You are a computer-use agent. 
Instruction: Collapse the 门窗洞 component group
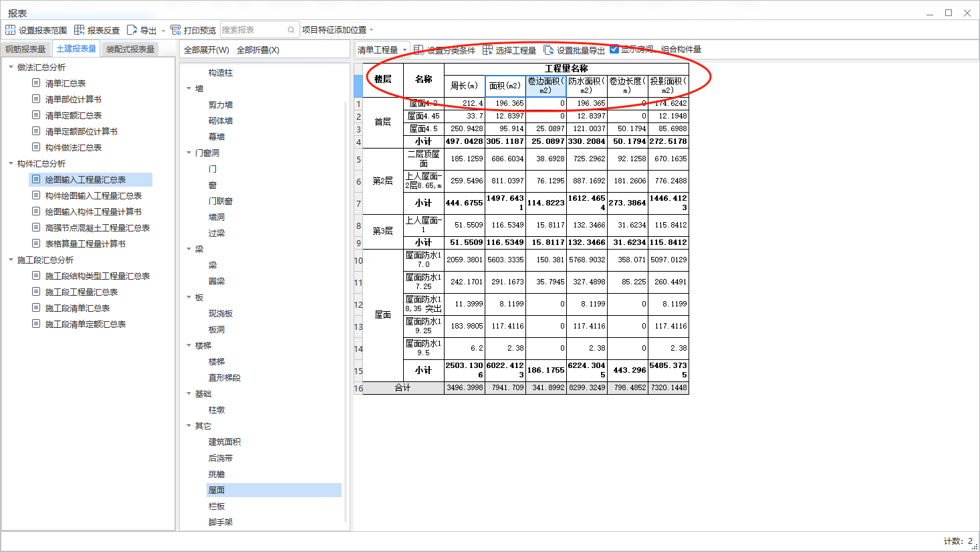coord(189,153)
